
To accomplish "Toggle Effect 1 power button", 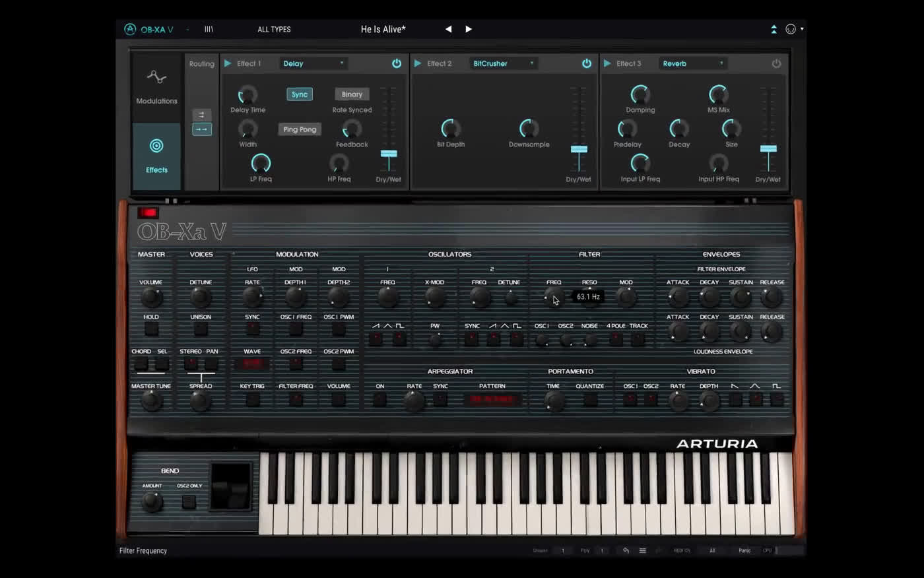I will point(397,63).
